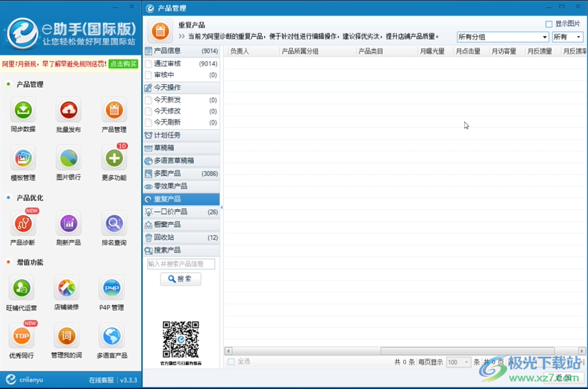Click 官方微信 QR code image

coord(181,339)
